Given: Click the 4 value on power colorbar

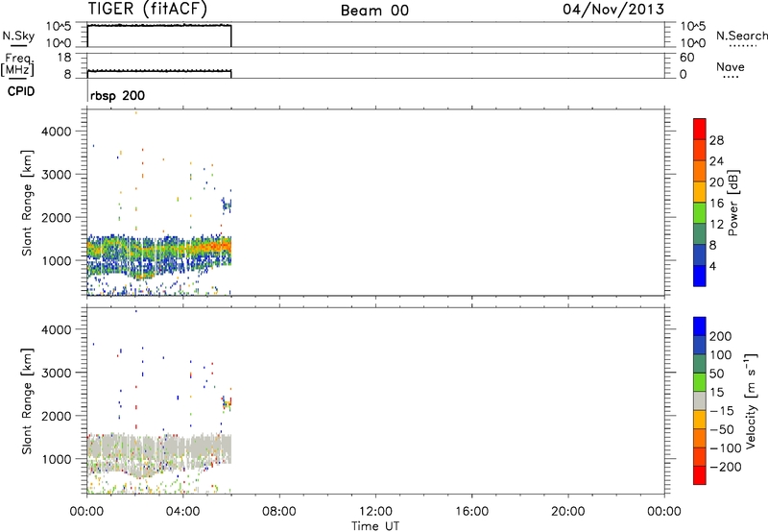Looking at the screenshot, I should (713, 267).
